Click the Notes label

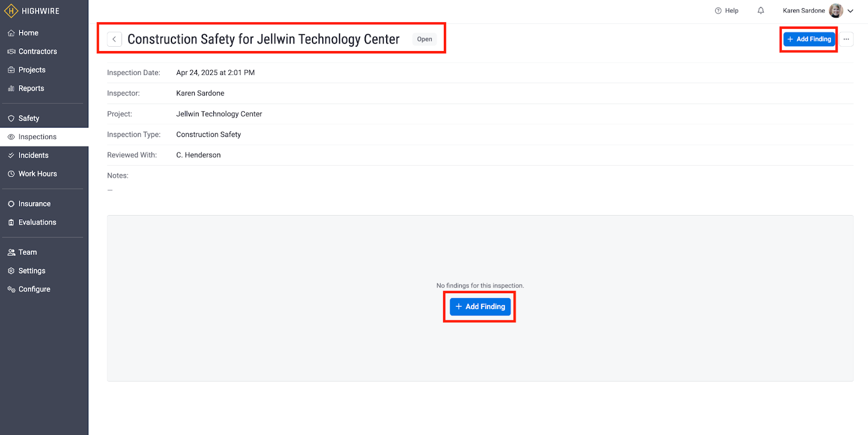click(x=118, y=176)
